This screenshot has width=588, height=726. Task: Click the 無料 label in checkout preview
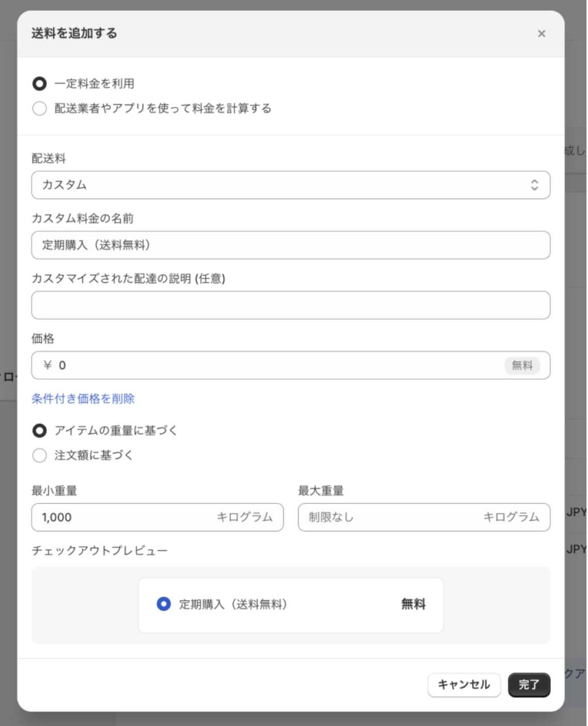413,604
